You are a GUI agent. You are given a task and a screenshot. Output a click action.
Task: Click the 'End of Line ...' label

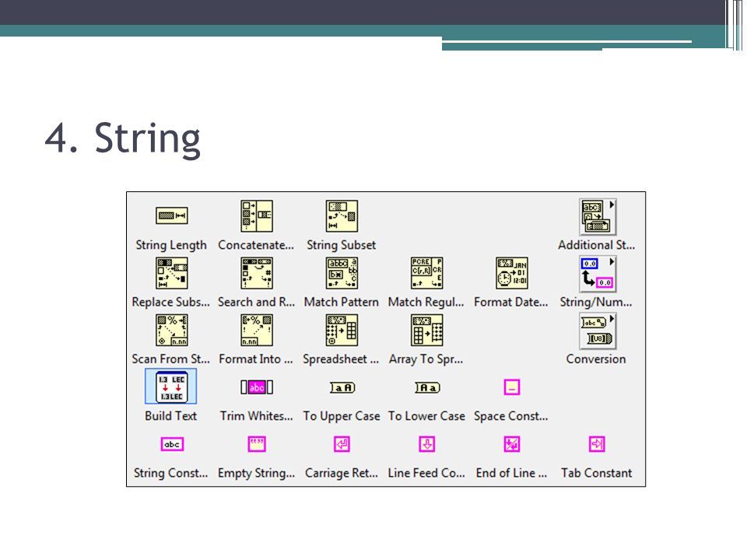click(511, 474)
